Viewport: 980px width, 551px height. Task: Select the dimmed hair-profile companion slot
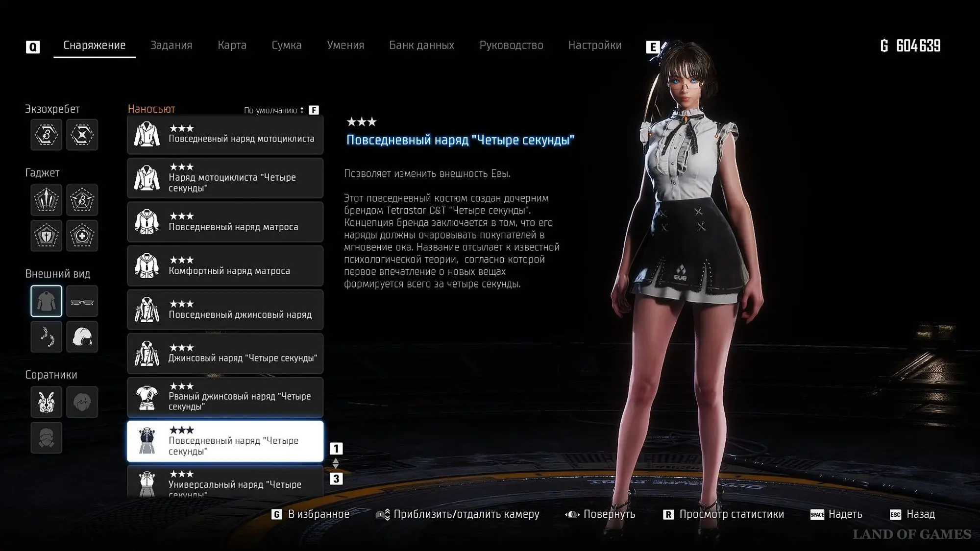point(82,402)
